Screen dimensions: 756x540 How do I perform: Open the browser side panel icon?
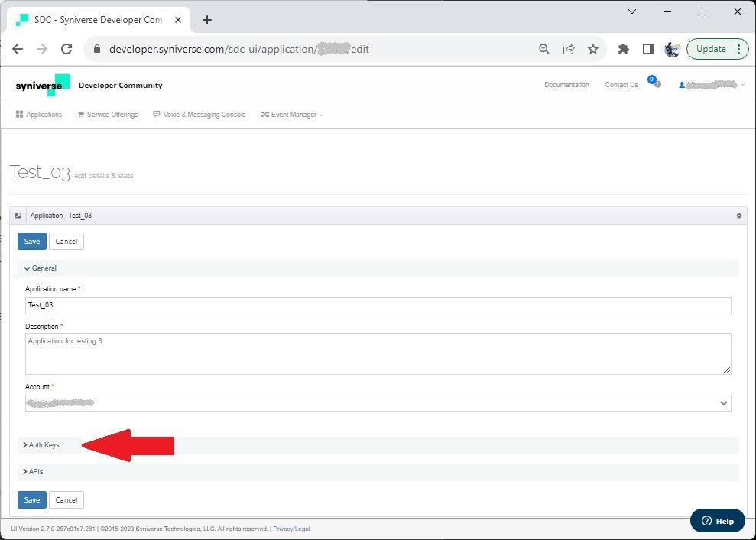(647, 49)
